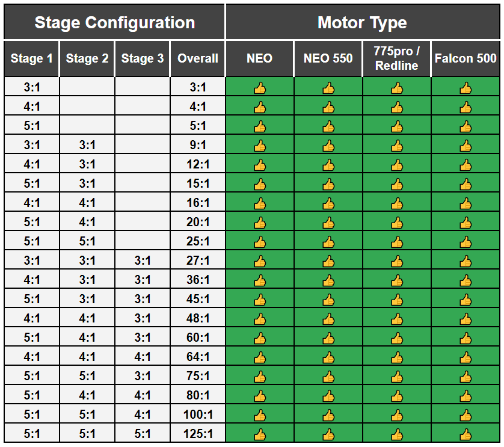The width and height of the screenshot is (504, 447).
Task: Select the 75:1 overall ratio cell
Action: pyautogui.click(x=198, y=377)
